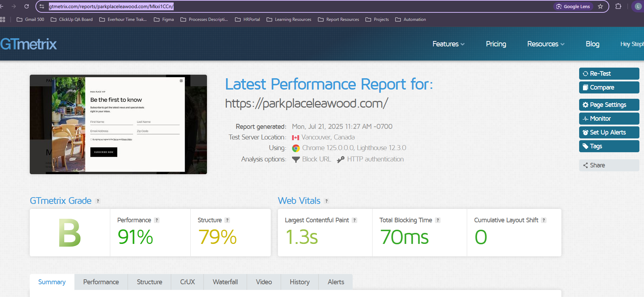Open the Waterfall tab
The image size is (644, 297).
[225, 282]
